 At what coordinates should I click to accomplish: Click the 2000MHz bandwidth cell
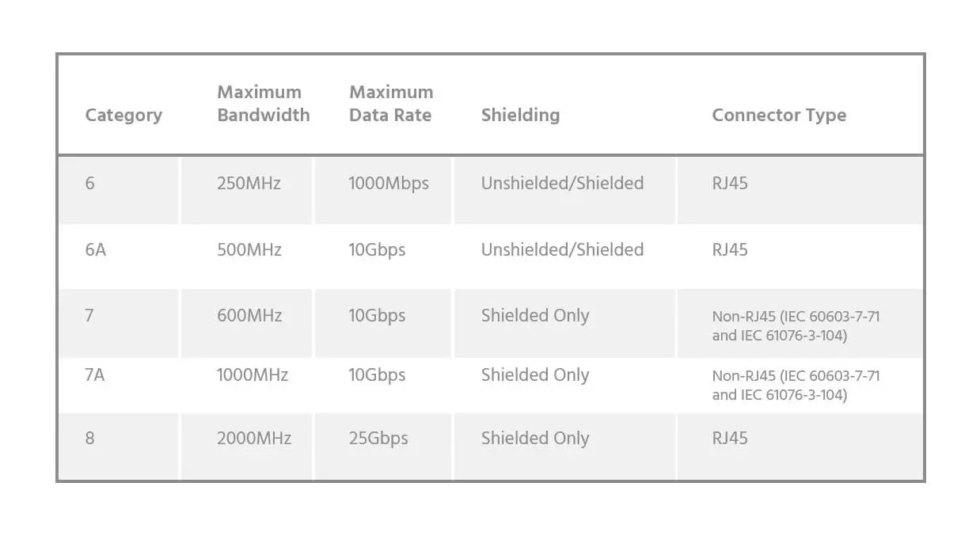pos(254,439)
